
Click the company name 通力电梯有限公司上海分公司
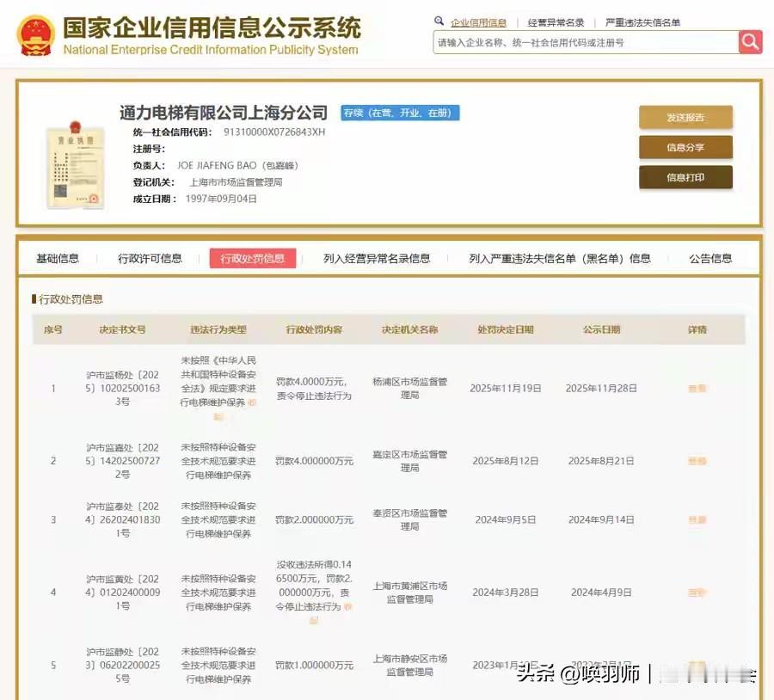click(224, 113)
